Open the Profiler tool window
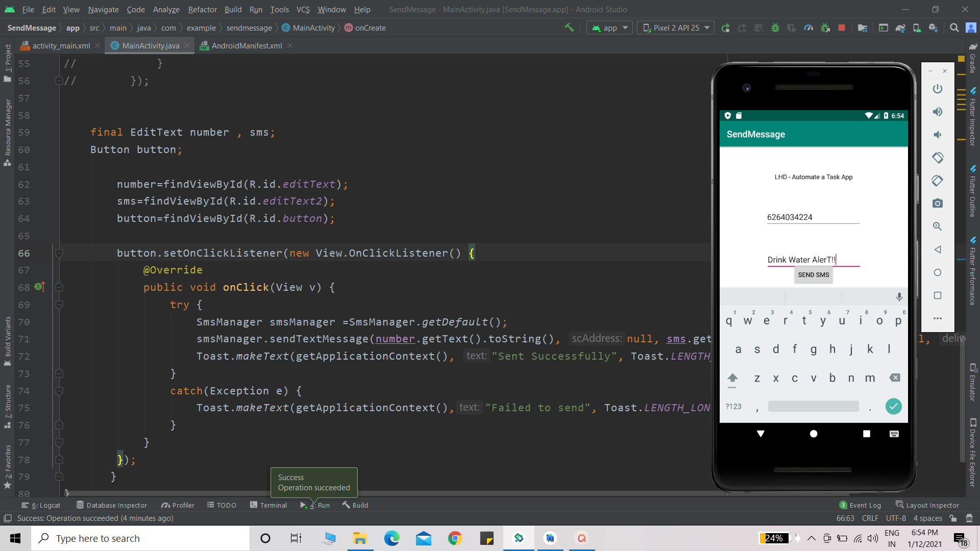This screenshot has height=551, width=980. pyautogui.click(x=178, y=505)
